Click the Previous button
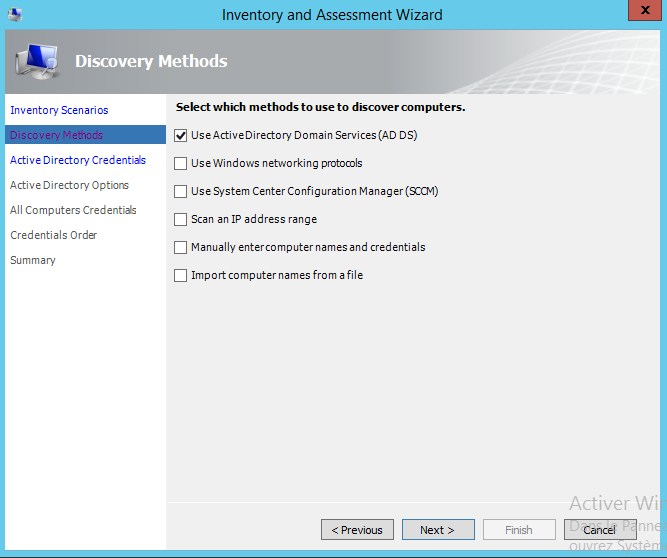 357,530
